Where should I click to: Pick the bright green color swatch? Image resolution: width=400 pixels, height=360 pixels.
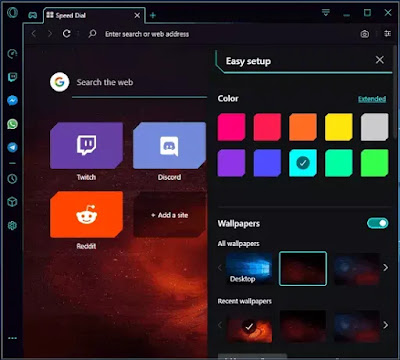click(x=375, y=163)
